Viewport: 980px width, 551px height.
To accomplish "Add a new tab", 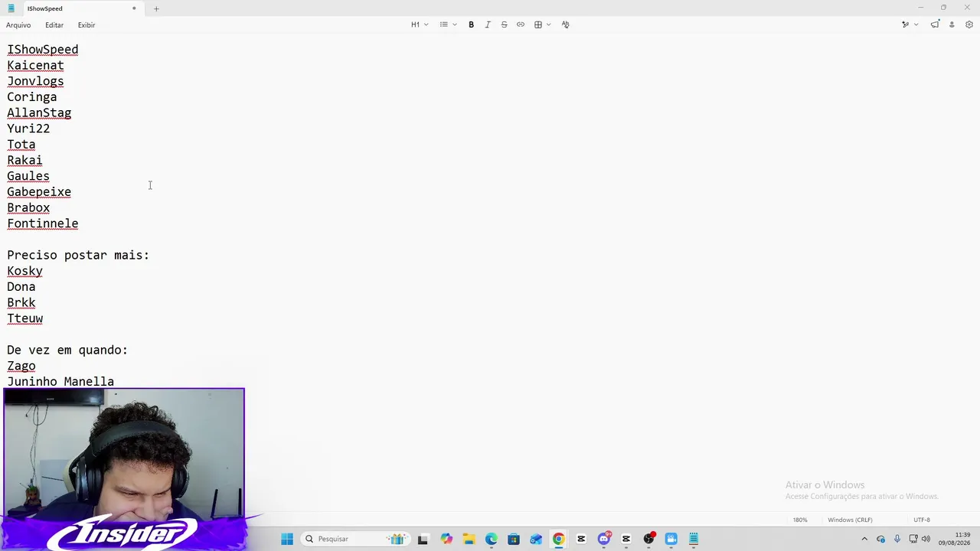I will (156, 8).
